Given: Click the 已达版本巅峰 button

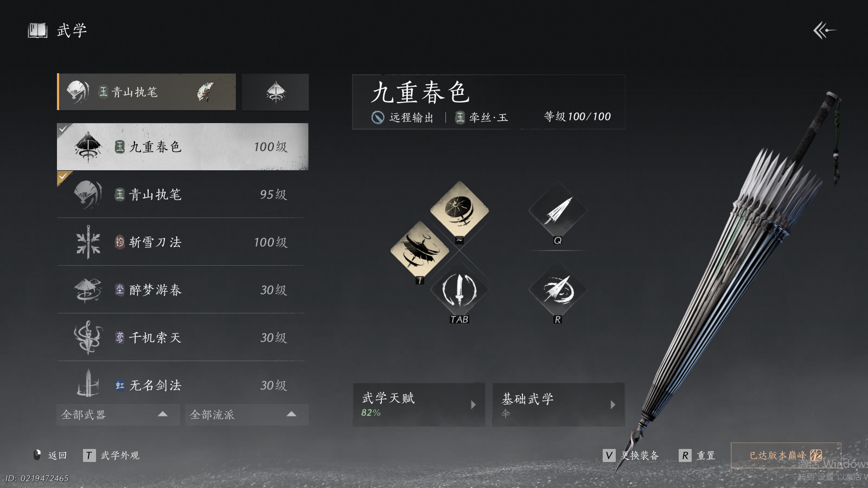Looking at the screenshot, I should (x=786, y=455).
